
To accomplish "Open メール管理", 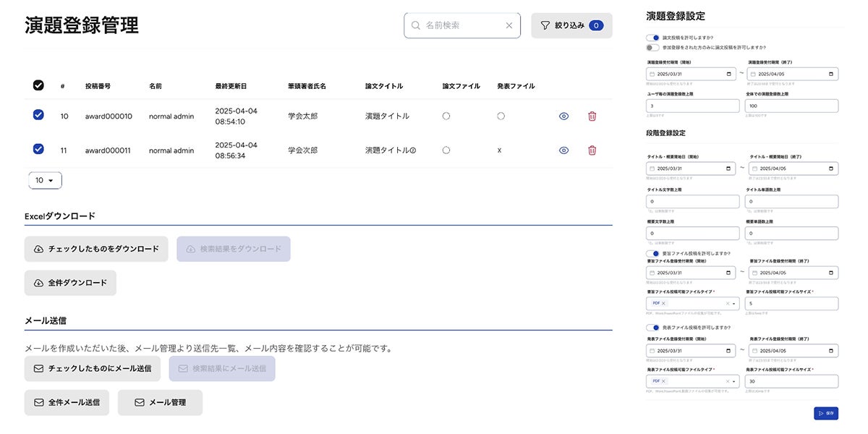I will click(x=160, y=402).
